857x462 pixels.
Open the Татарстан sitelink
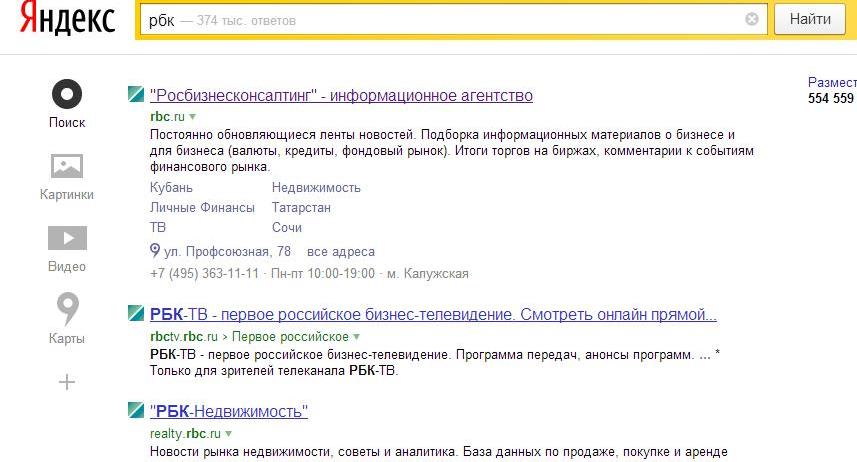tap(301, 208)
